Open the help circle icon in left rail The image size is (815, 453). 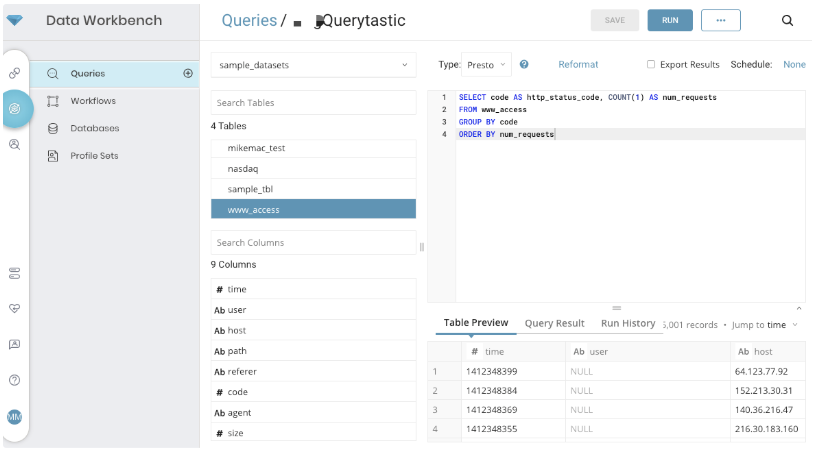tap(15, 380)
